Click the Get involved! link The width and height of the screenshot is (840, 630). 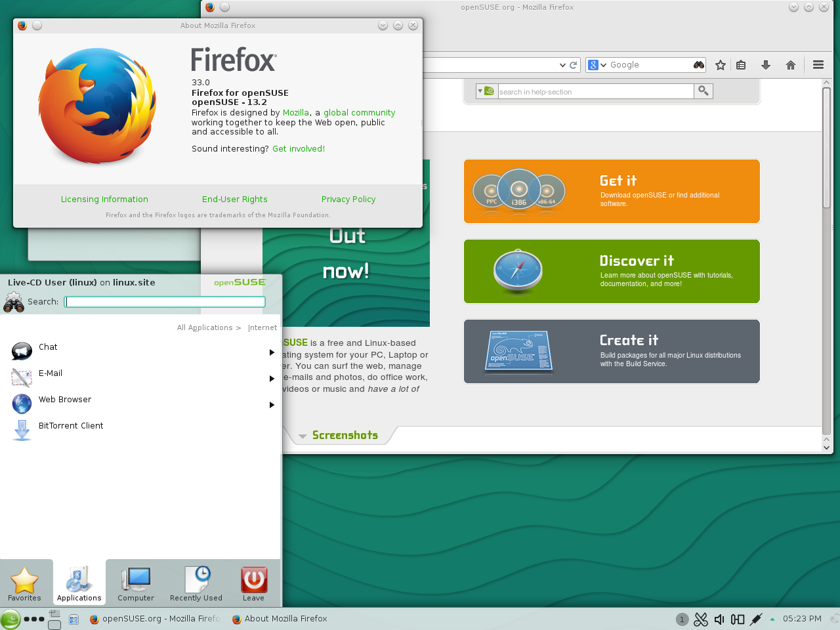point(299,149)
